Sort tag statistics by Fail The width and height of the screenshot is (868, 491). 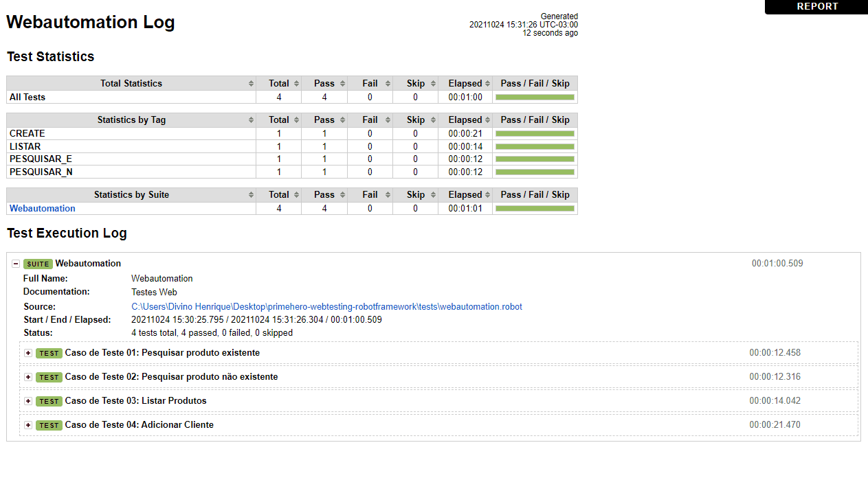[x=370, y=119]
